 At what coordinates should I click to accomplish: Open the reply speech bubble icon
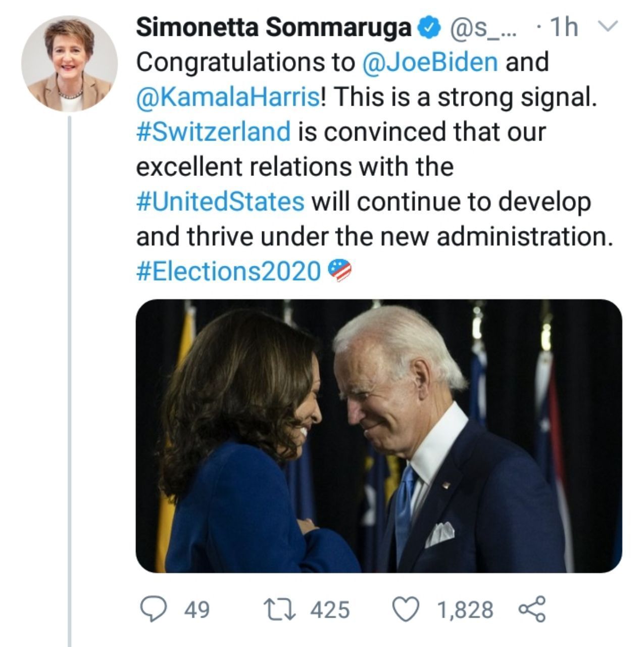click(151, 609)
